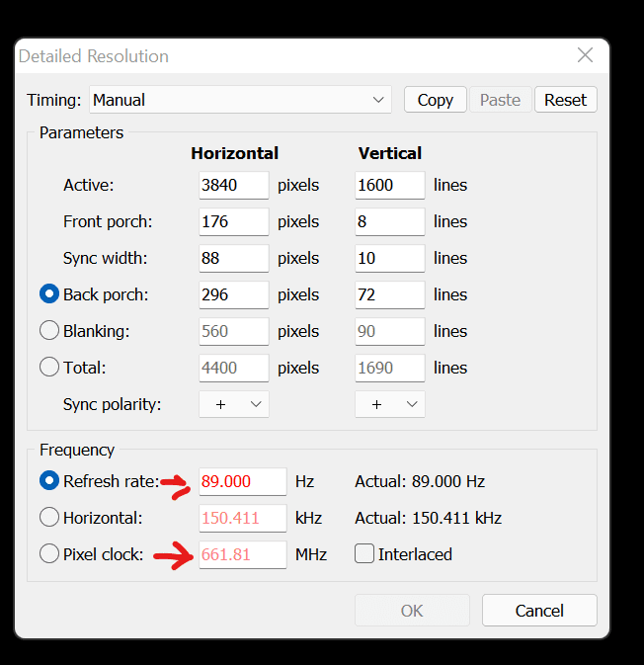Click the vertical Total field showing 1690
Image resolution: width=644 pixels, height=665 pixels.
[x=390, y=368]
